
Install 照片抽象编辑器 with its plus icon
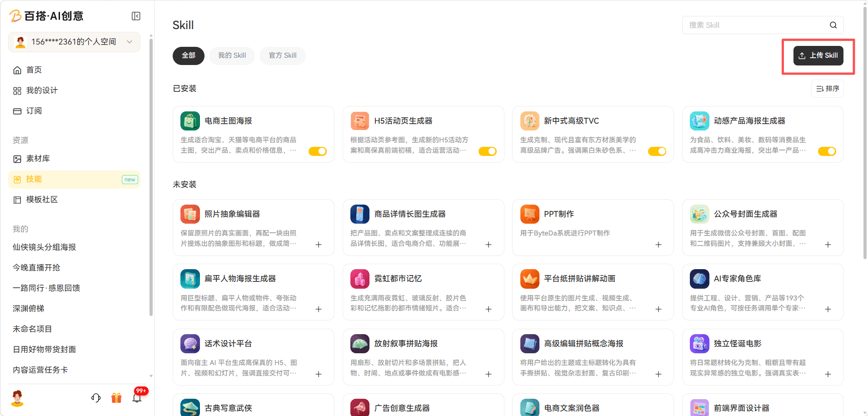pyautogui.click(x=319, y=245)
